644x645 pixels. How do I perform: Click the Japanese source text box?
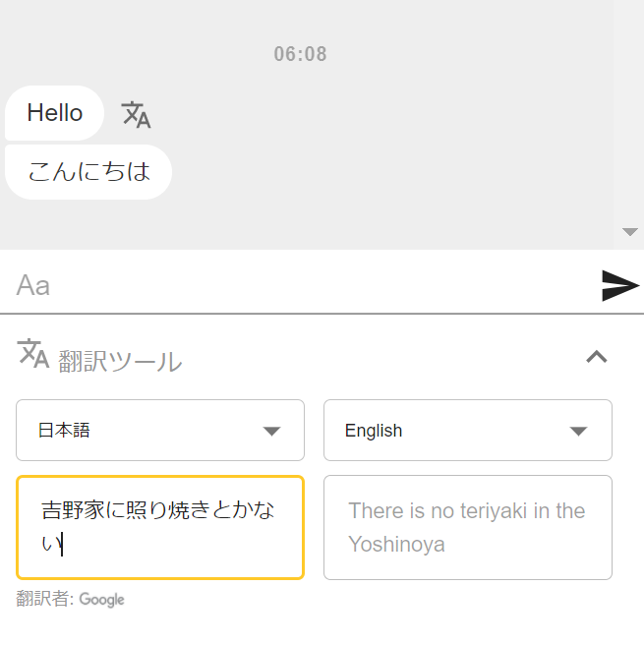160,527
